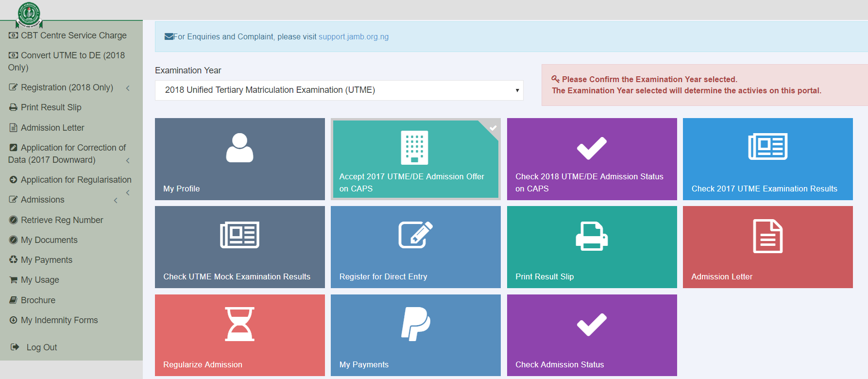This screenshot has width=868, height=379.
Task: Click the document icon on Admission Letter tile
Action: click(x=767, y=236)
